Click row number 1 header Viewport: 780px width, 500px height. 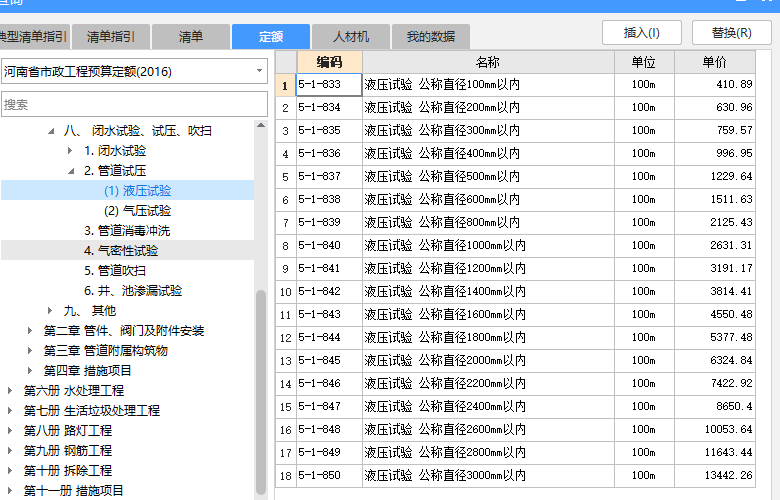point(286,85)
